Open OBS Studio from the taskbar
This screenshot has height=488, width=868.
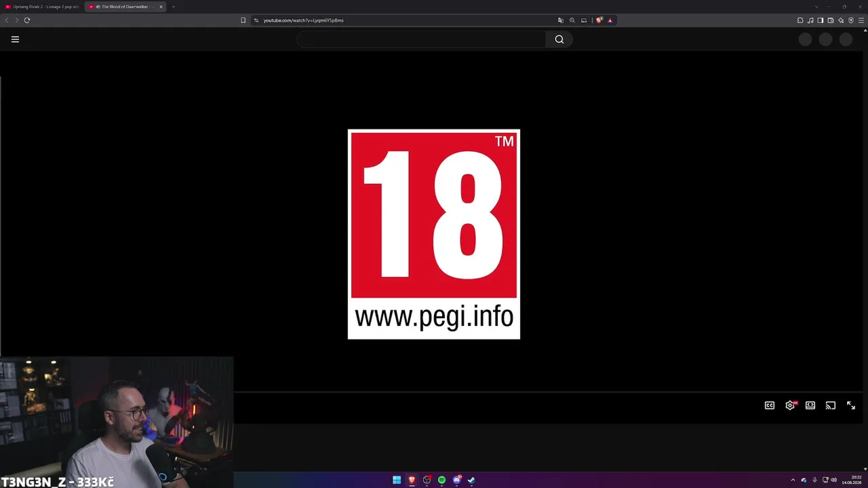(427, 480)
